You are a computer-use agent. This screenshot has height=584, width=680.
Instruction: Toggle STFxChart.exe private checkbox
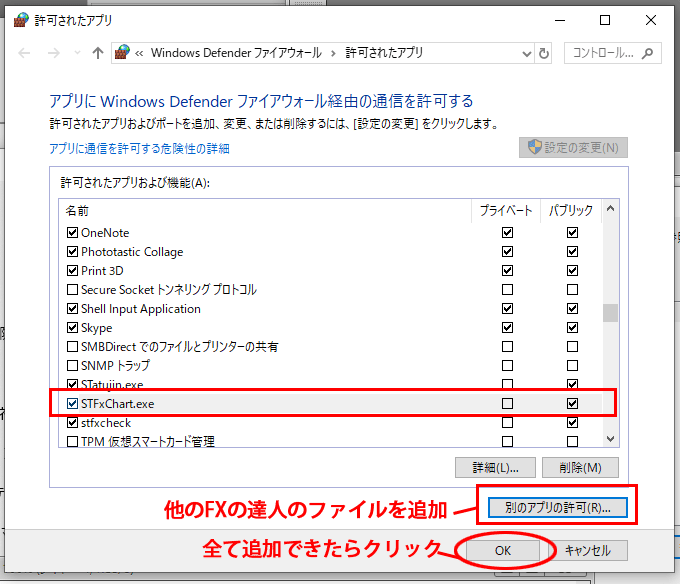pyautogui.click(x=507, y=404)
